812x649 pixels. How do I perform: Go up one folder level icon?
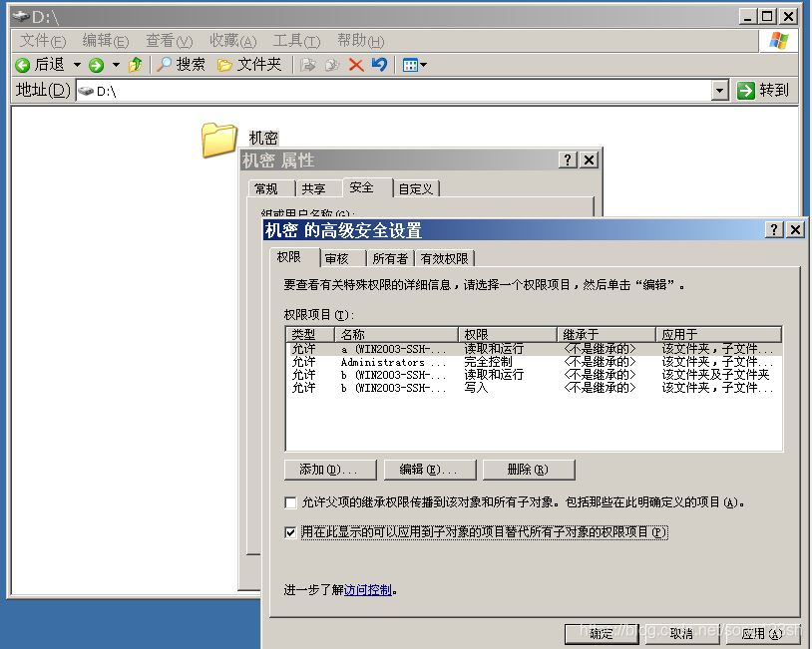point(135,65)
